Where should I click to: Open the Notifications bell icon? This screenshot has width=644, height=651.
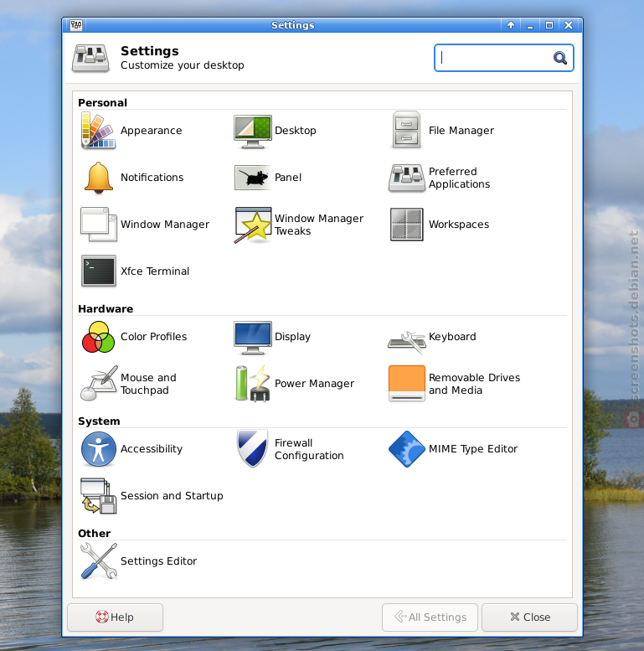click(98, 178)
